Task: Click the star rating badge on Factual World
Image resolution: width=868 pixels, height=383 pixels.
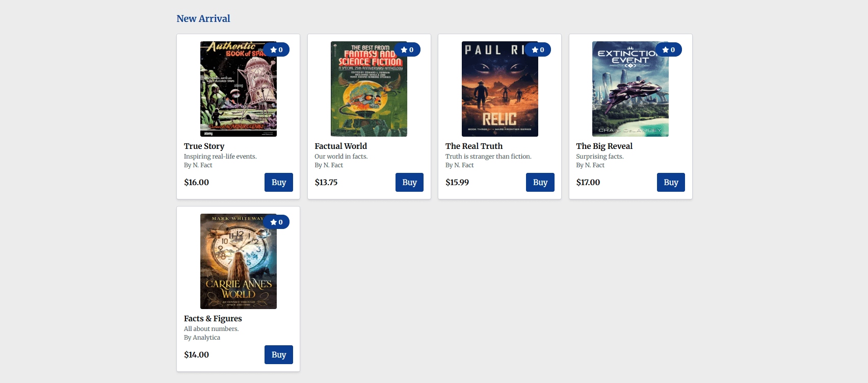Action: (407, 49)
